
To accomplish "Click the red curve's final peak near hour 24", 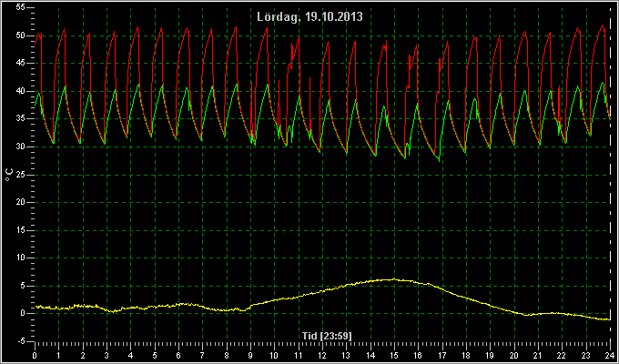I will [602, 25].
